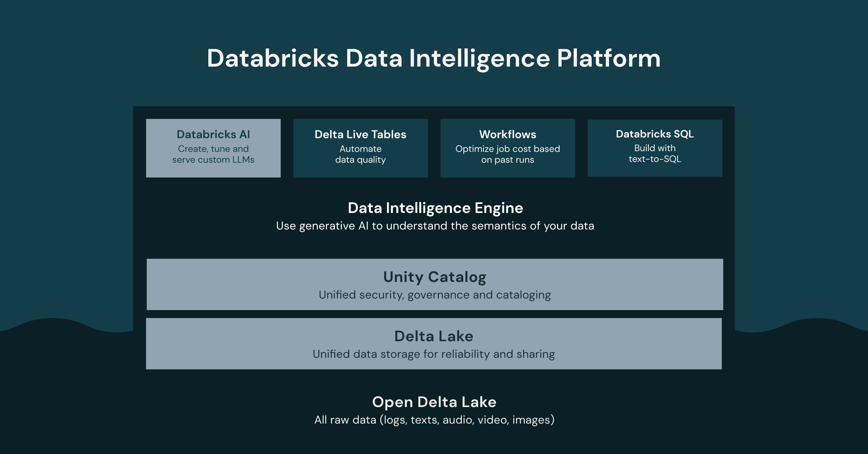The image size is (868, 454).
Task: Select 'Unified data storage for reliability and sharing'
Action: click(x=434, y=354)
